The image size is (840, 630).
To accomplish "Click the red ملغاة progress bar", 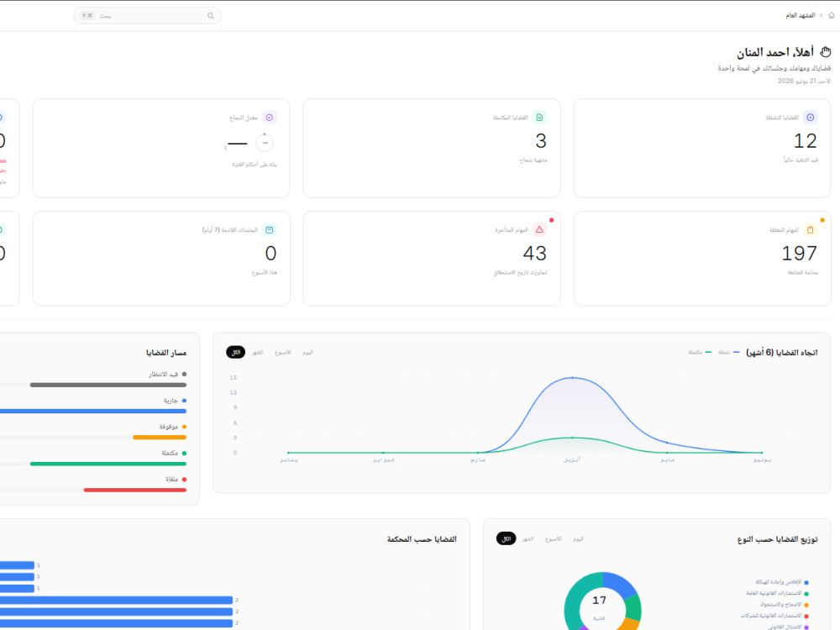I will [x=135, y=490].
